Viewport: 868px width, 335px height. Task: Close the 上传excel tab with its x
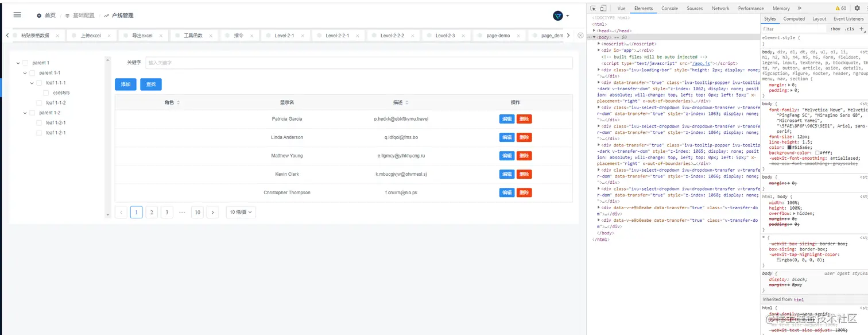point(109,36)
